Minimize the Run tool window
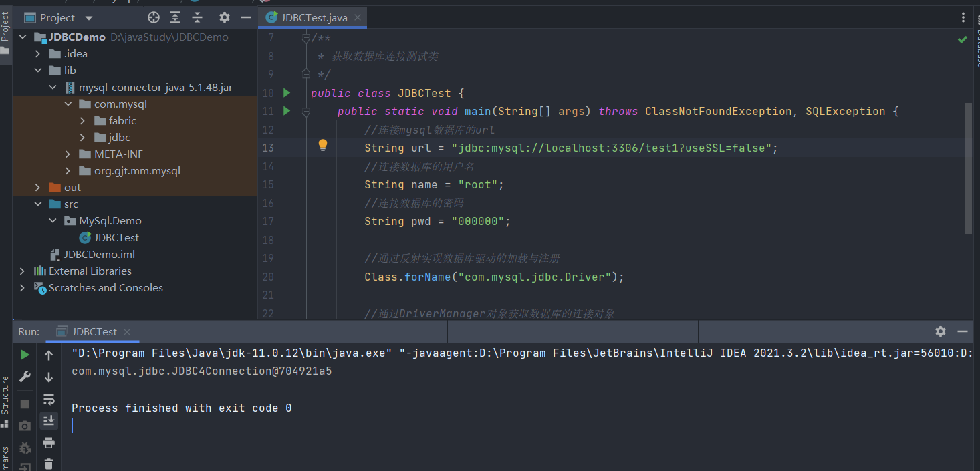The image size is (980, 471). tap(963, 331)
